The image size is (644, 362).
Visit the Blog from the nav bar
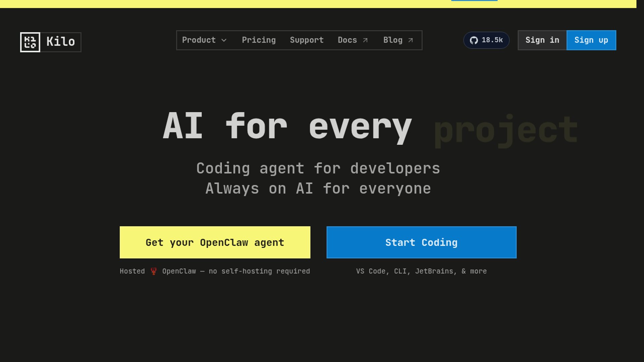393,40
